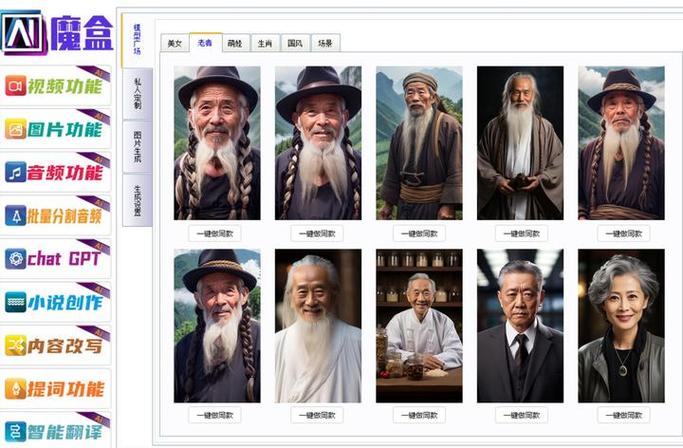Select top-right portrait of hatted man with clouds

coord(621,143)
